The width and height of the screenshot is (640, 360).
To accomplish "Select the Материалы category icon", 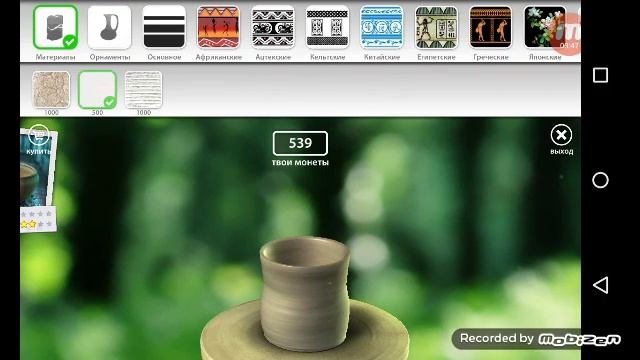I will (x=55, y=27).
